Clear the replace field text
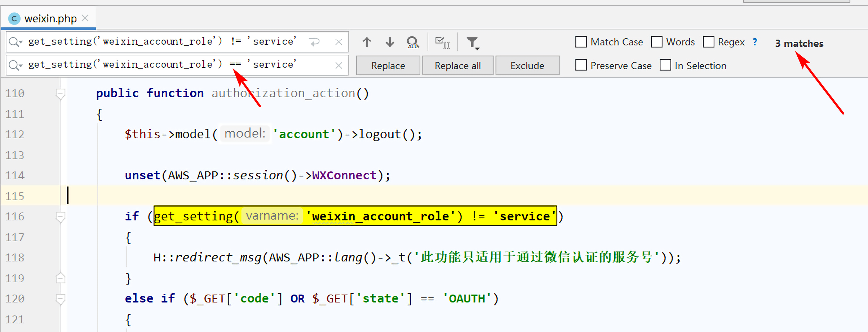The width and height of the screenshot is (868, 332). point(338,66)
